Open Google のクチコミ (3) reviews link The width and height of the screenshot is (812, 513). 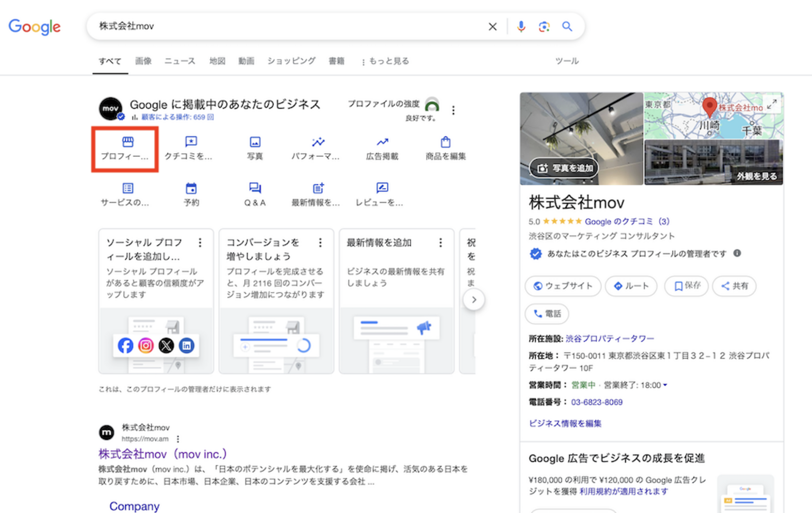[x=627, y=221]
